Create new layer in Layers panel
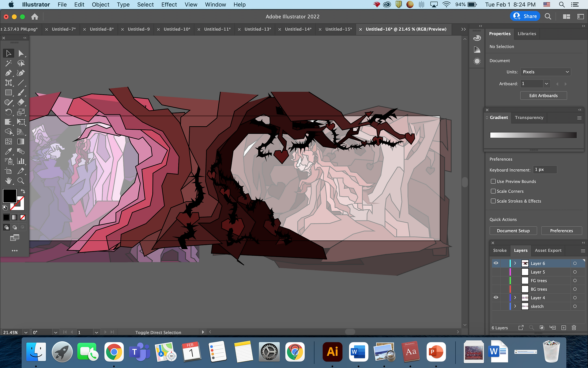 point(563,328)
